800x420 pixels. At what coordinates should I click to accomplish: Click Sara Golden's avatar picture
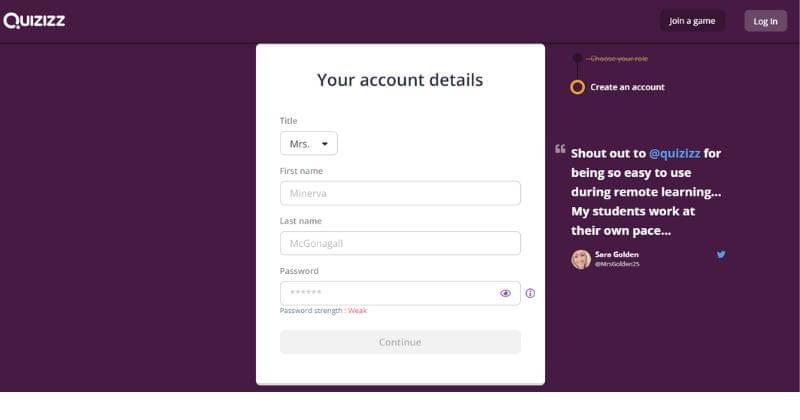click(x=580, y=259)
